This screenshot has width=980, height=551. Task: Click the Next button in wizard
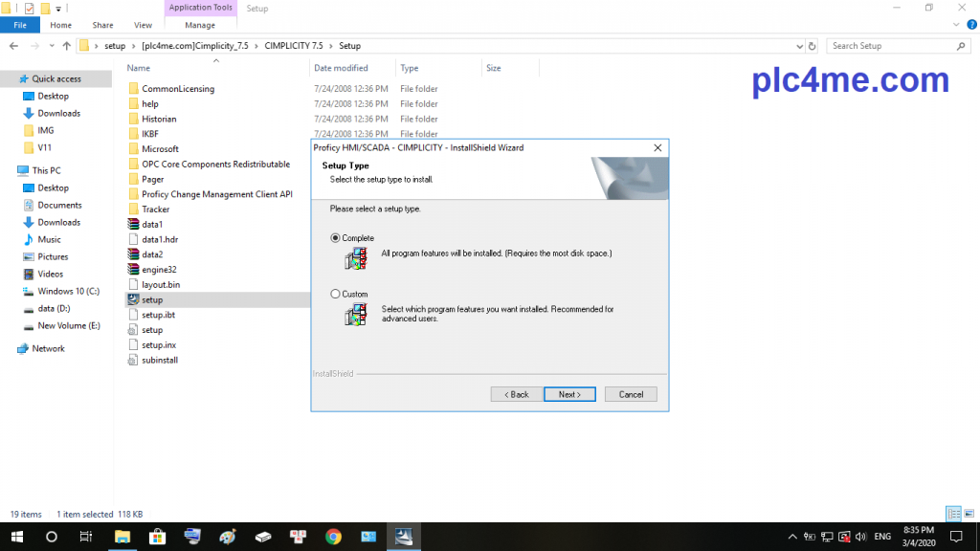tap(569, 394)
